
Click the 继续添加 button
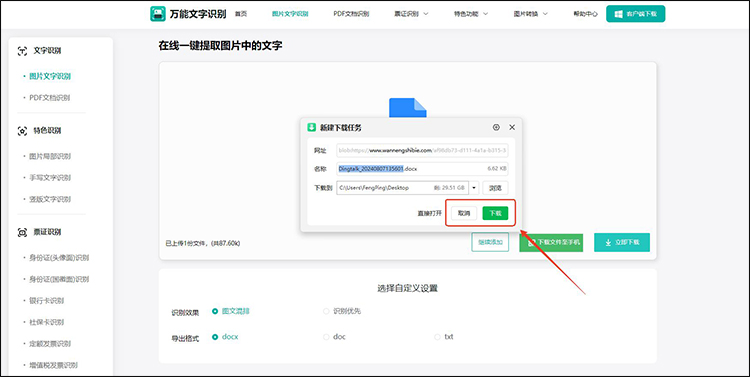point(490,243)
